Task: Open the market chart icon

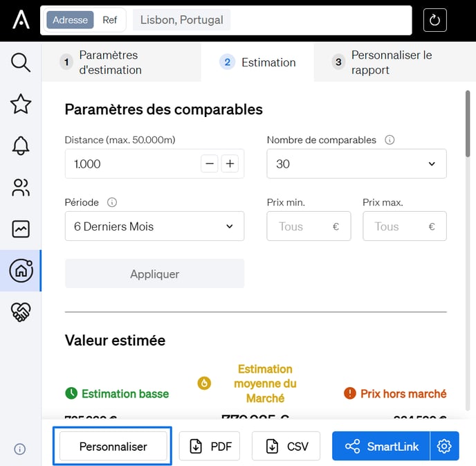Action: (21, 228)
